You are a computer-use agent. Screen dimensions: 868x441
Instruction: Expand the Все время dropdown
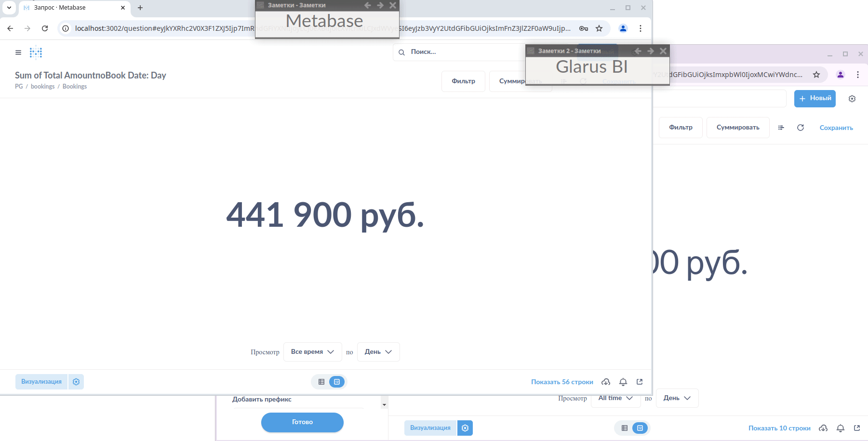[x=312, y=352]
